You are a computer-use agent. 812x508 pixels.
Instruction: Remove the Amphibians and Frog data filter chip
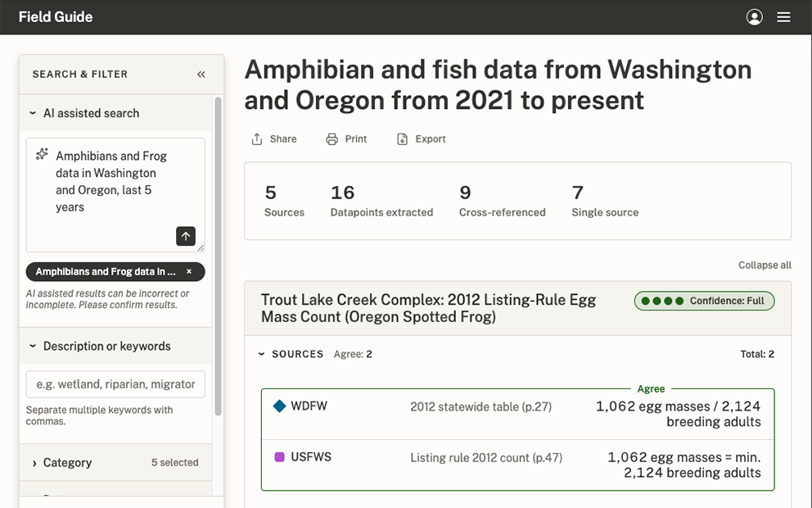(x=189, y=272)
